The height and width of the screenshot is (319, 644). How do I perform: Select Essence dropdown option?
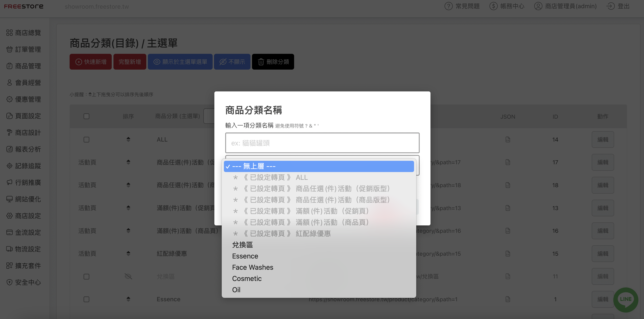coord(319,256)
